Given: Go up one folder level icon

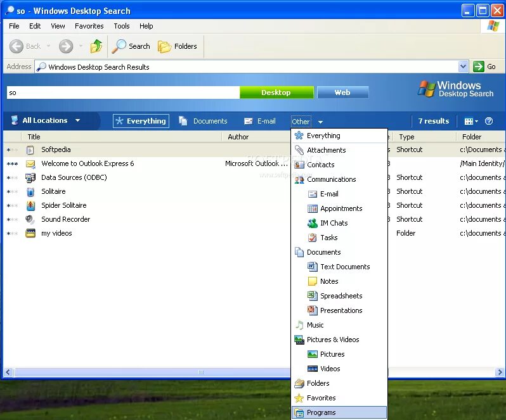Looking at the screenshot, I should (96, 46).
